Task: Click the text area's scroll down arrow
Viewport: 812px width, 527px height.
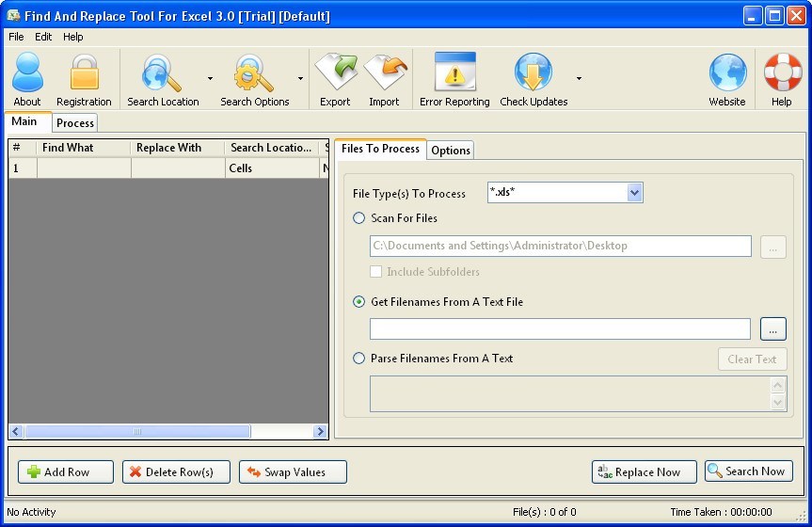Action: 778,402
